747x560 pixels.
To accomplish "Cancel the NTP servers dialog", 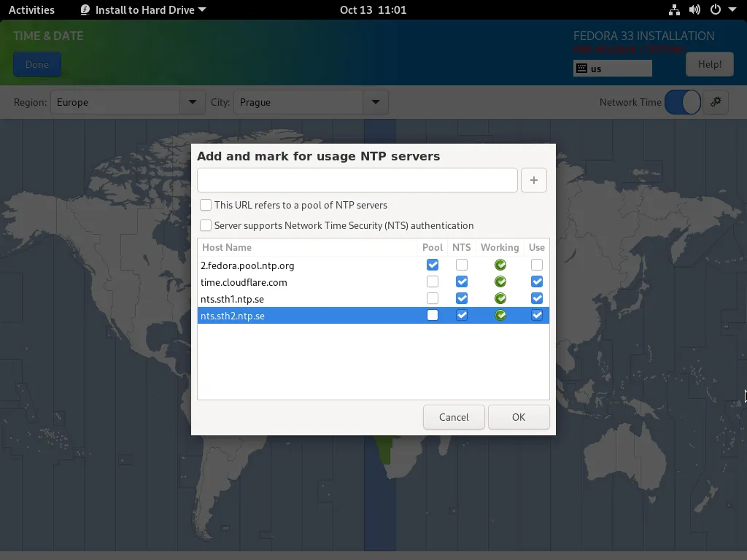I will click(454, 417).
